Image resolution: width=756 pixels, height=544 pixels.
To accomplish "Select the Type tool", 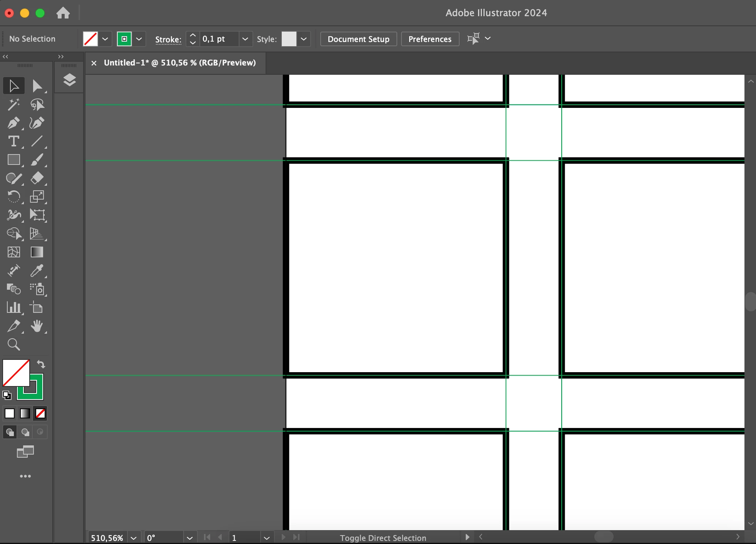I will coord(13,141).
